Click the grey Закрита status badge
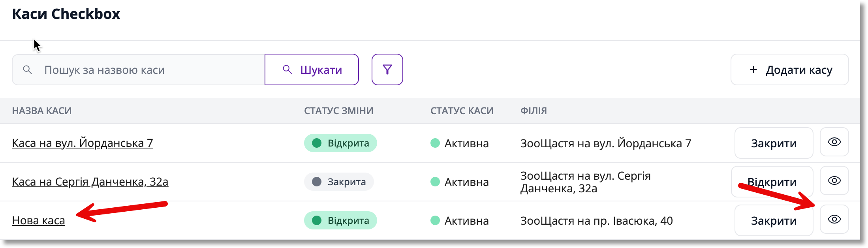This screenshot has width=868, height=248. [x=339, y=182]
